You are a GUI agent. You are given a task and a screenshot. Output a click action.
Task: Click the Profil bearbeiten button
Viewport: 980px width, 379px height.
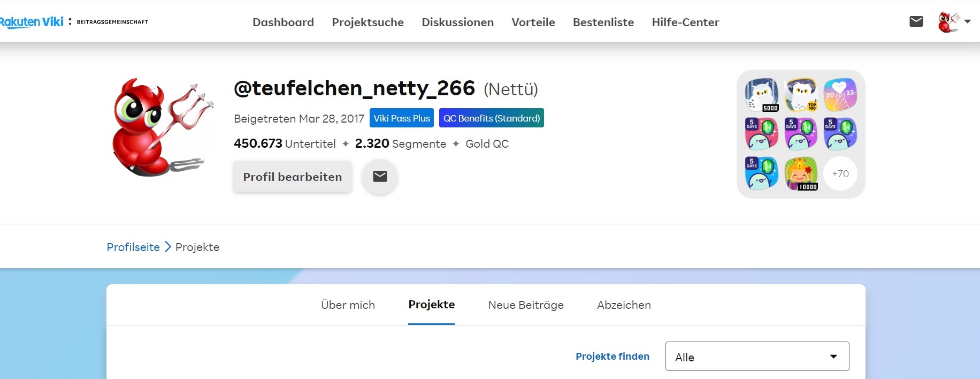coord(292,177)
